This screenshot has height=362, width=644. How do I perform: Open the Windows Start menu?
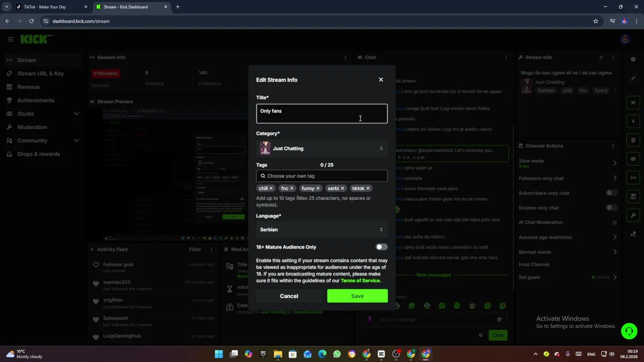[219, 354]
